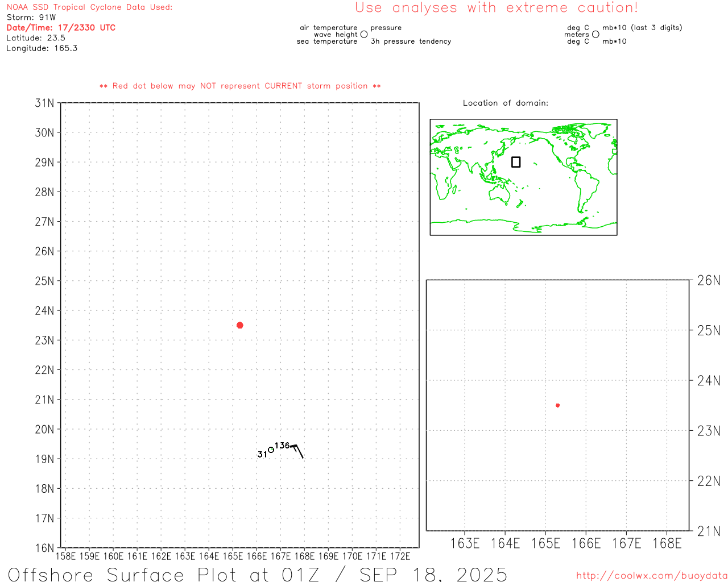Click the wind barb beside the buoy observation
The image size is (728, 582).
(x=297, y=451)
